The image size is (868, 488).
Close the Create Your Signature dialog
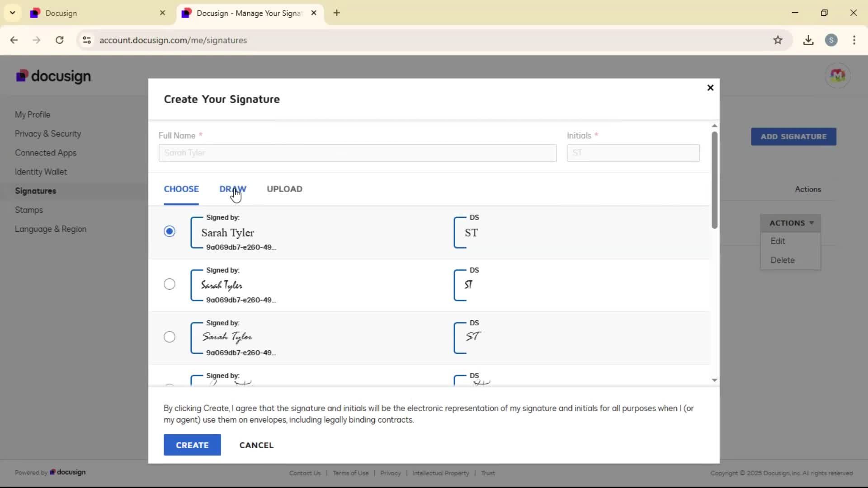tap(710, 88)
